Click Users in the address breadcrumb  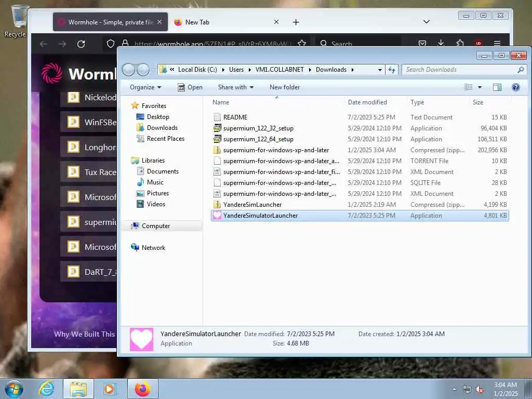pyautogui.click(x=236, y=70)
